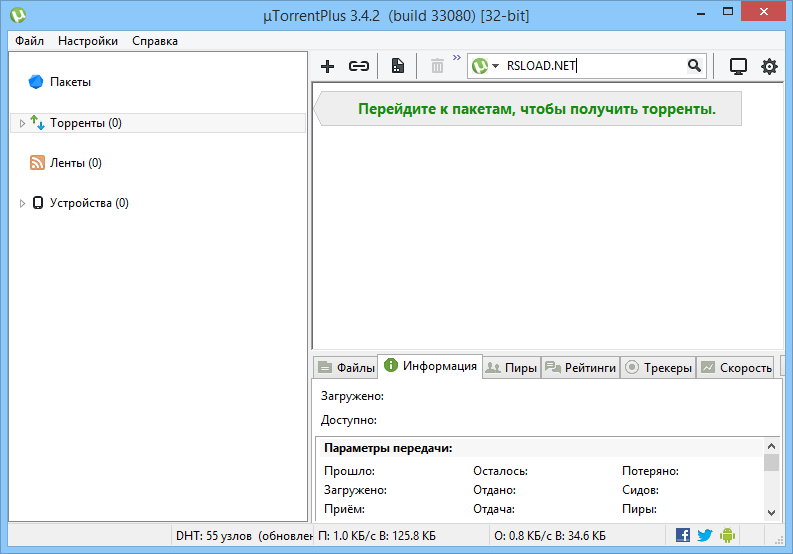Image resolution: width=793 pixels, height=554 pixels.
Task: Select Ленты (0) feeds item
Action: pos(75,163)
